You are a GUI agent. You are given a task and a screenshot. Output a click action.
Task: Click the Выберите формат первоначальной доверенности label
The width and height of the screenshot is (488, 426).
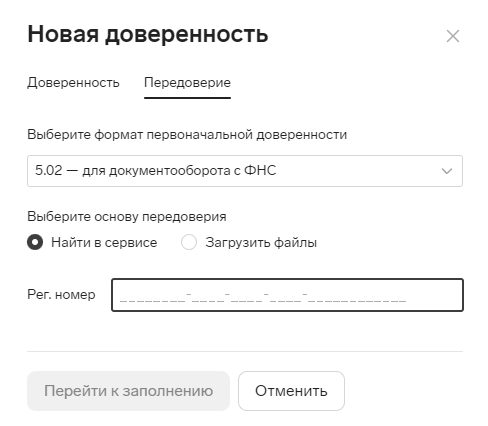[x=187, y=134]
